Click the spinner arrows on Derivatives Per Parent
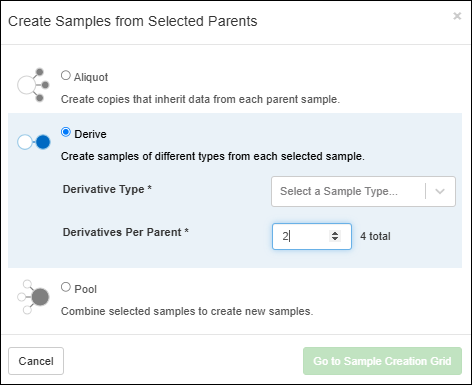Screen dimensions: 472x385 coord(335,236)
